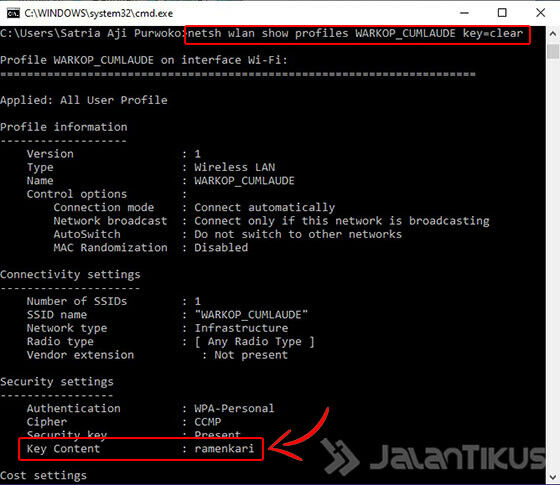Close the cmd.exe window
560x485 pixels.
click(x=541, y=13)
